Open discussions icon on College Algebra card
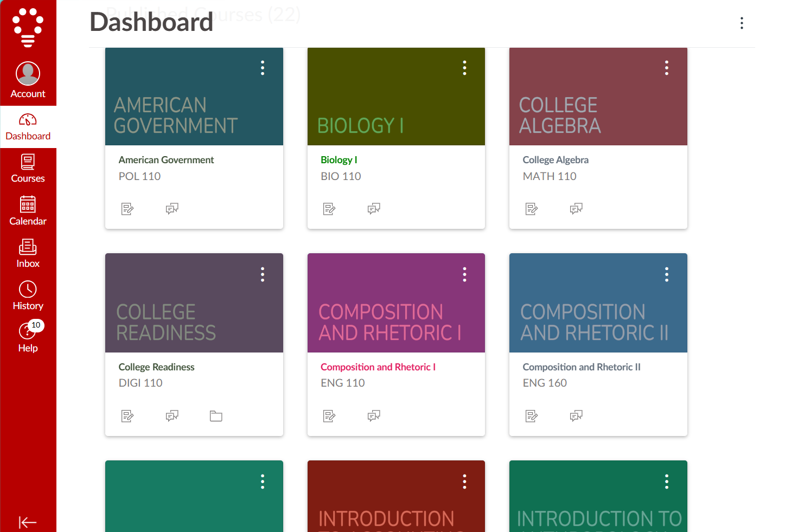Viewport: 792px width, 532px height. [576, 208]
